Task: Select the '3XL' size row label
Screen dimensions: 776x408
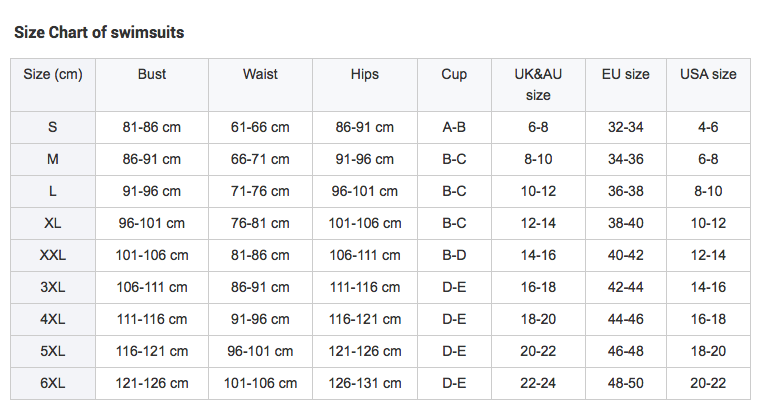Action: pos(53,287)
